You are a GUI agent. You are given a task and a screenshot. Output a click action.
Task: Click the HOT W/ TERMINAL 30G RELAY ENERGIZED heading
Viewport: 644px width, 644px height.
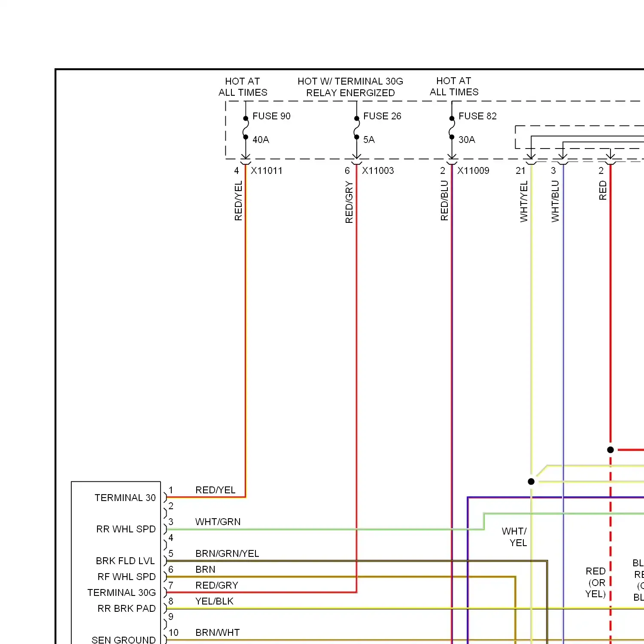pos(350,87)
